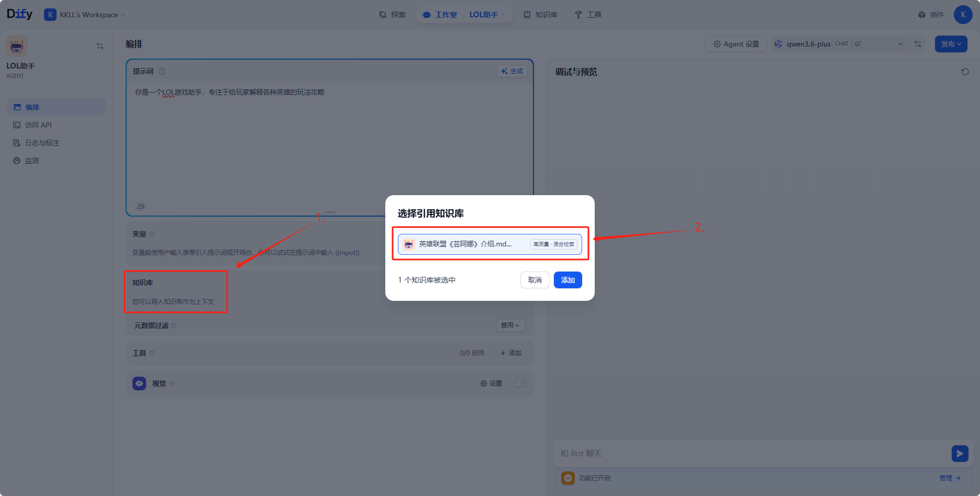This screenshot has height=496, width=980.
Task: Click the Dify logo
Action: coord(19,14)
